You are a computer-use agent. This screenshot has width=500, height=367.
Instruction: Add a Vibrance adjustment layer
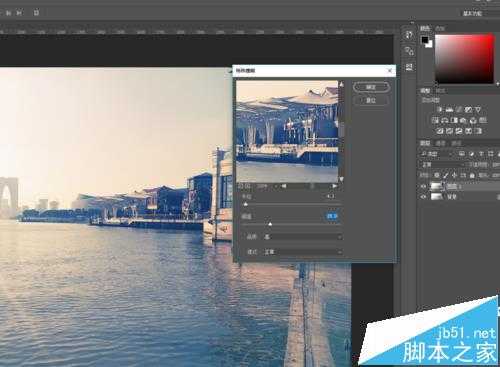tap(478, 109)
